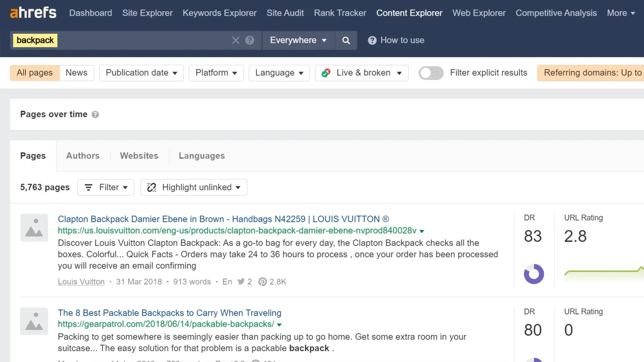Switch to News results
Image resolution: width=644 pixels, height=362 pixels.
click(x=76, y=73)
